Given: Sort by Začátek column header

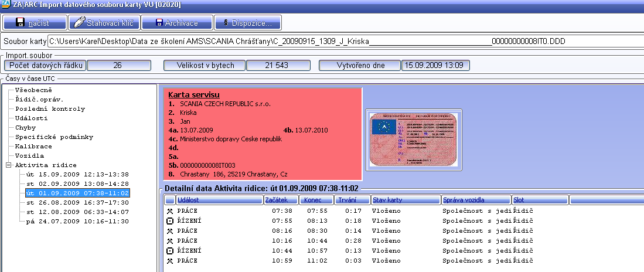Looking at the screenshot, I should [x=281, y=200].
